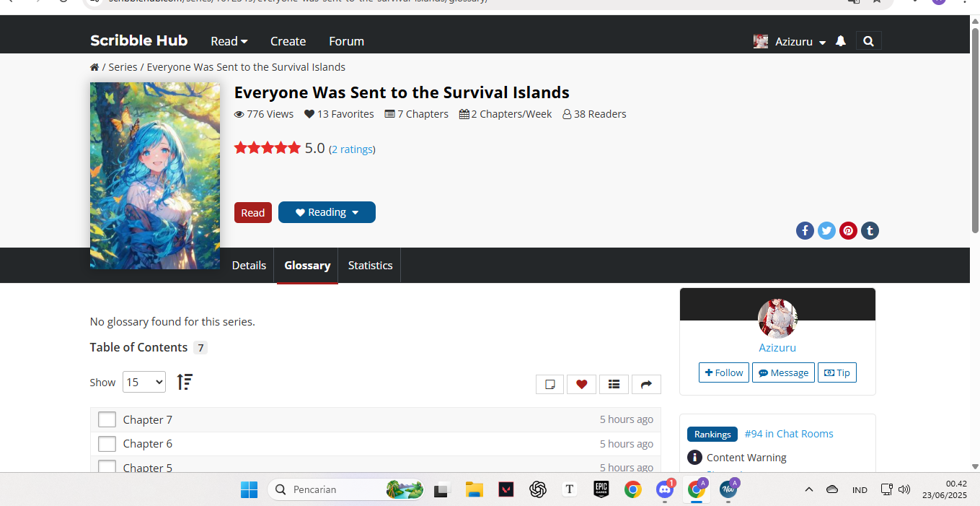Click the series cover image

[155, 175]
